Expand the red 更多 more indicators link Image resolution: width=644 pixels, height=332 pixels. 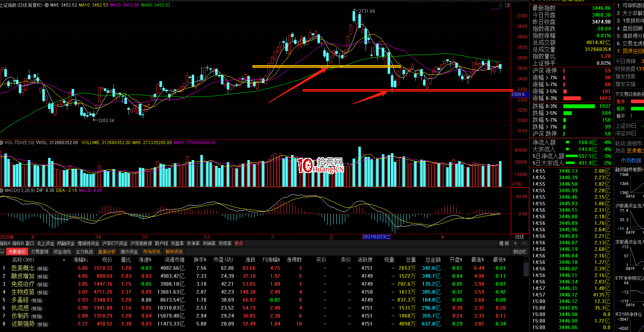pyautogui.click(x=239, y=243)
